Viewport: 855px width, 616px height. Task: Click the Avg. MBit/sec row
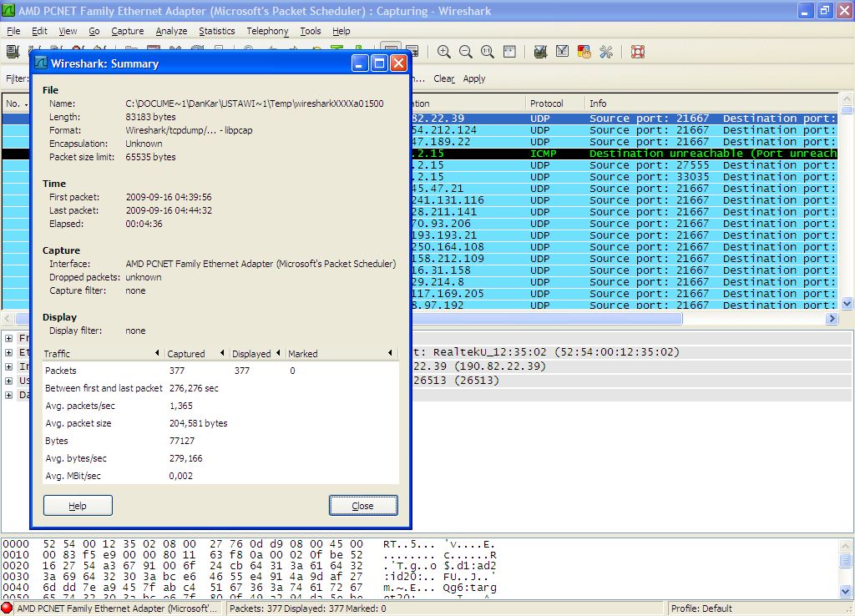220,476
